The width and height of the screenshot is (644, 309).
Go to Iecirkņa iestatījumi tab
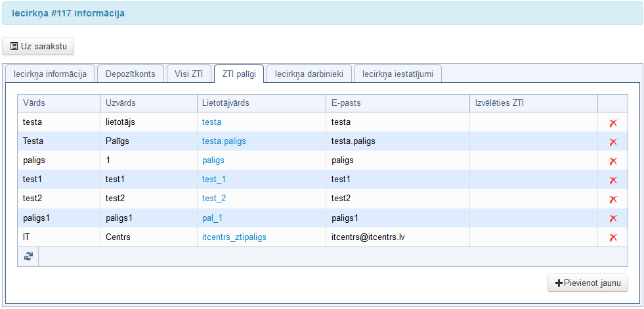point(397,74)
